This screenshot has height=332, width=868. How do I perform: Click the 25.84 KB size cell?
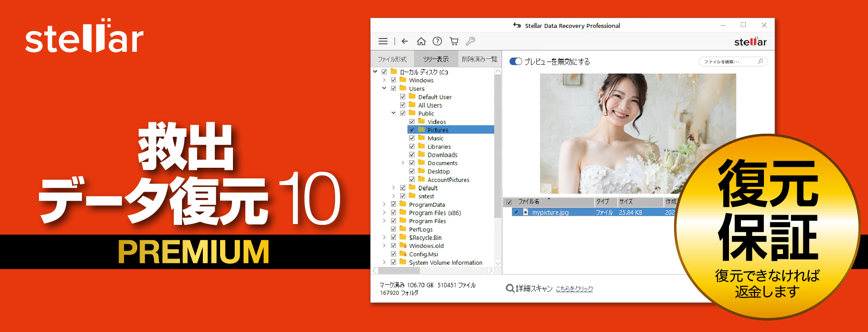point(631,212)
